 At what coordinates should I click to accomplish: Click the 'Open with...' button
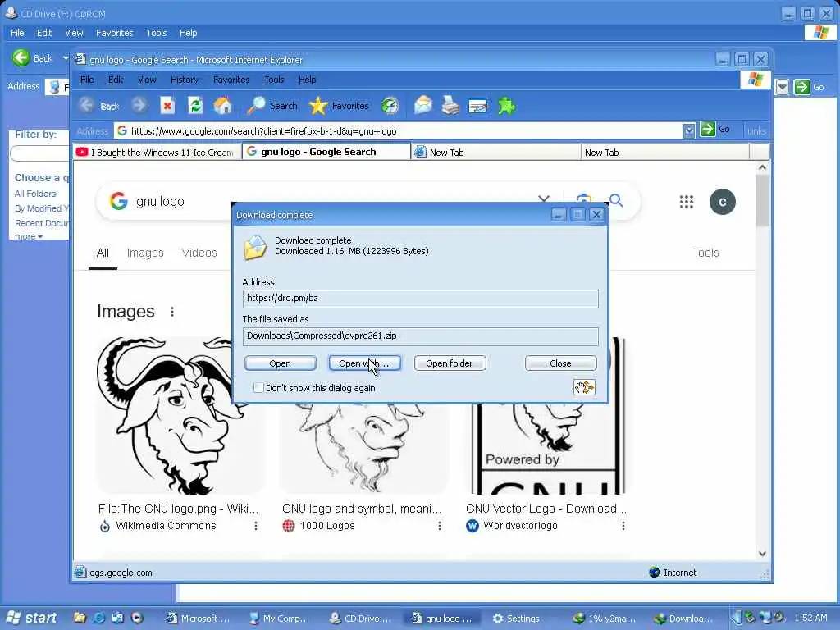[x=364, y=363]
